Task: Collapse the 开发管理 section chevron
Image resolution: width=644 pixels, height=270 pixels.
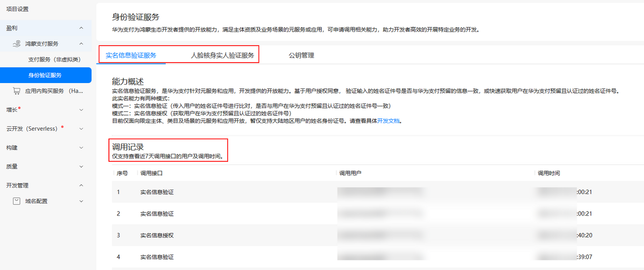Action: (81, 185)
